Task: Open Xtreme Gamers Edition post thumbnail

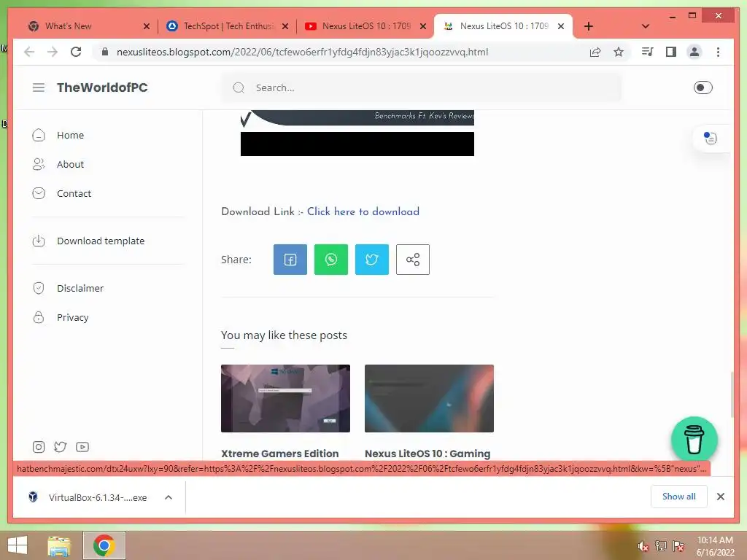Action: click(285, 399)
